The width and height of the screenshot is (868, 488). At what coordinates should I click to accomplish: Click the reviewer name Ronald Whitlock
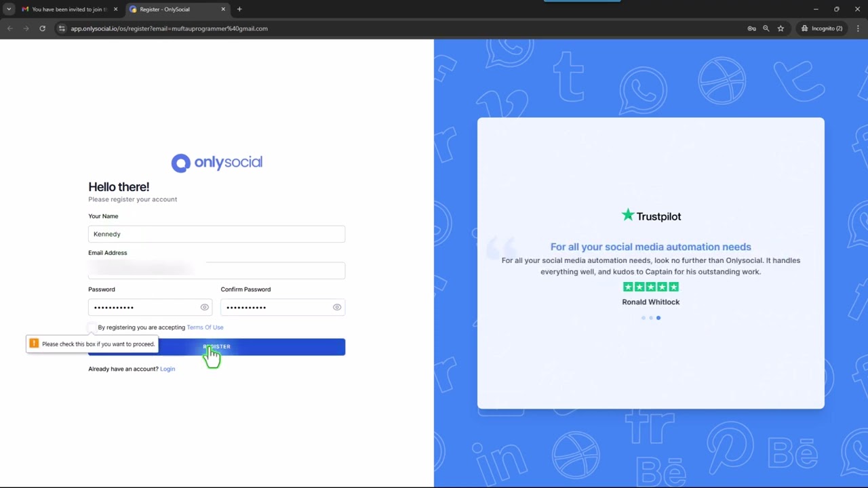(x=651, y=302)
